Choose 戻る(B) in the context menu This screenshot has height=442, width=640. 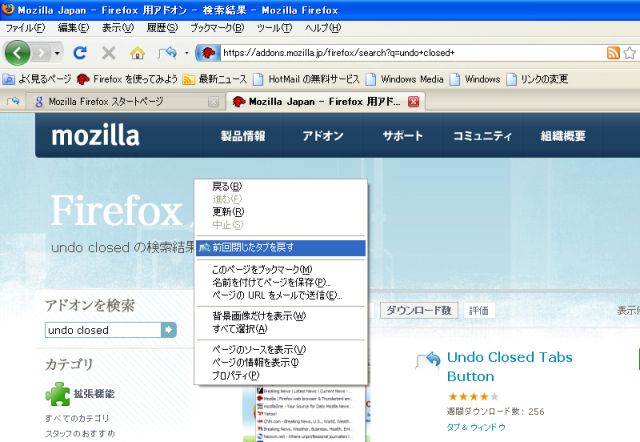(x=281, y=187)
